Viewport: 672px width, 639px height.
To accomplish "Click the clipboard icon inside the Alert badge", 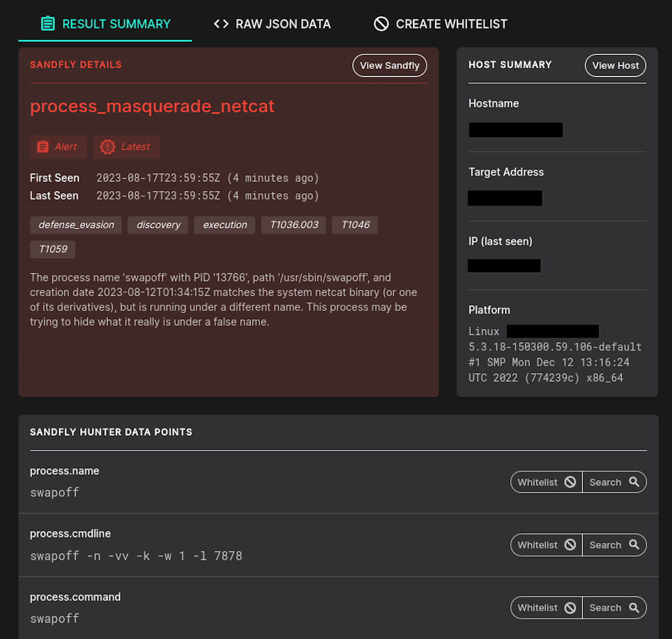I will pyautogui.click(x=43, y=146).
